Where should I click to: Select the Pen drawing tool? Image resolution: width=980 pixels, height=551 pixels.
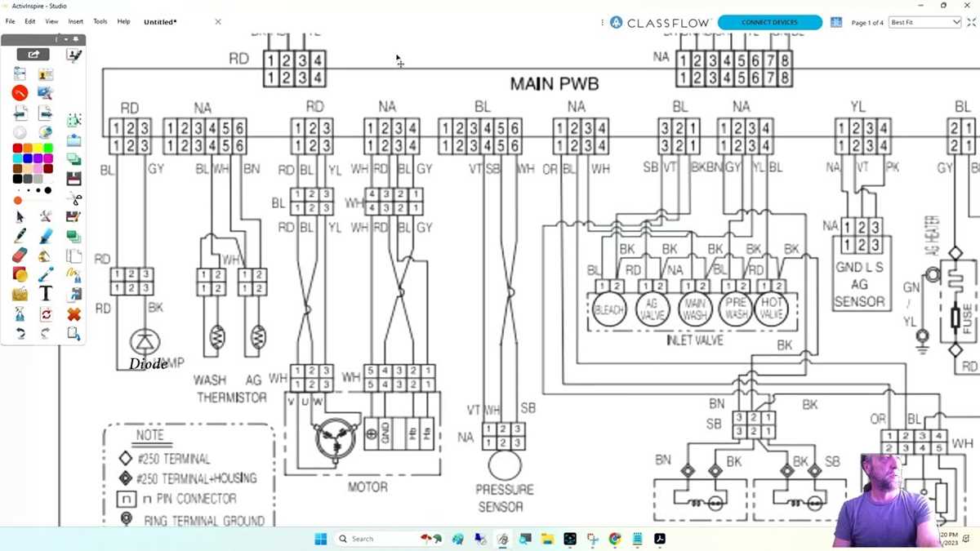20,235
